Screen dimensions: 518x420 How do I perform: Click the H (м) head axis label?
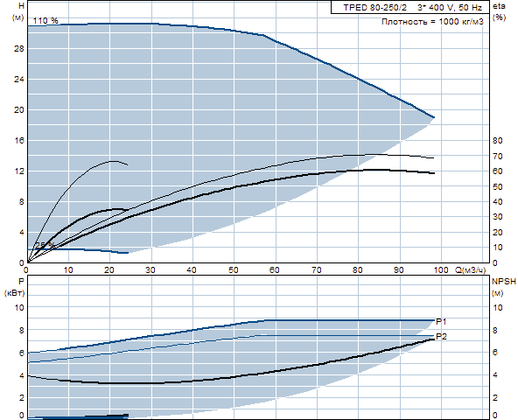coord(18,11)
